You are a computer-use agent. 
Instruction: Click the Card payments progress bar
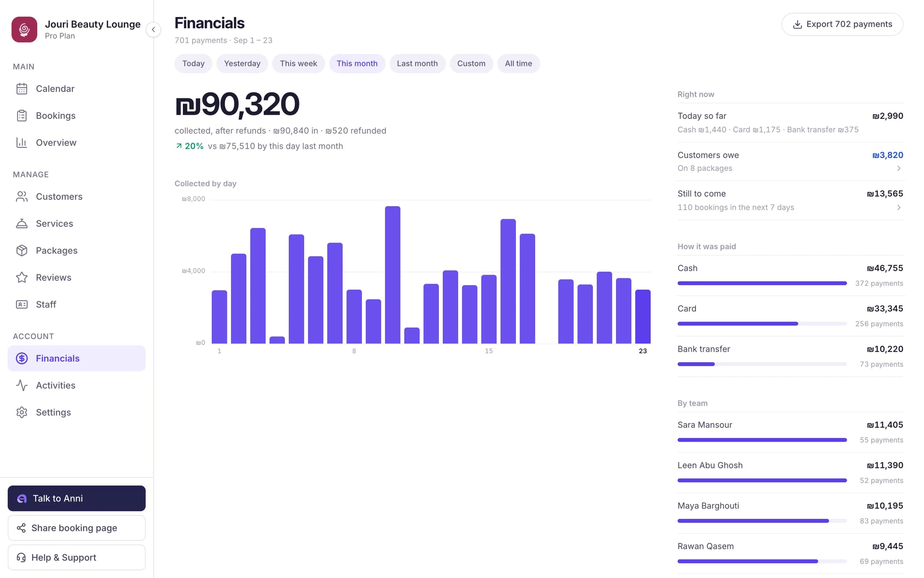762,324
